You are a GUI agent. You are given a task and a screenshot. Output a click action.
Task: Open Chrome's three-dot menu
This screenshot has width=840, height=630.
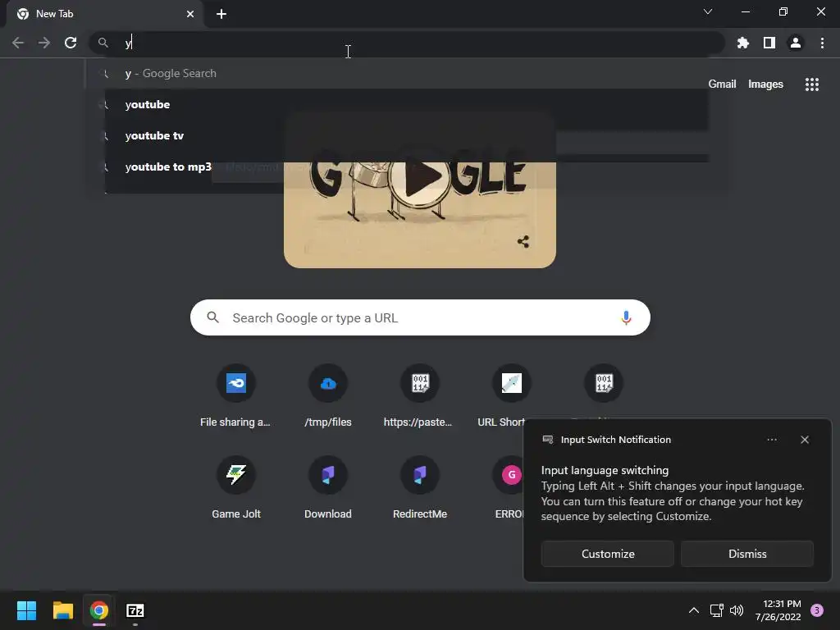(x=822, y=43)
